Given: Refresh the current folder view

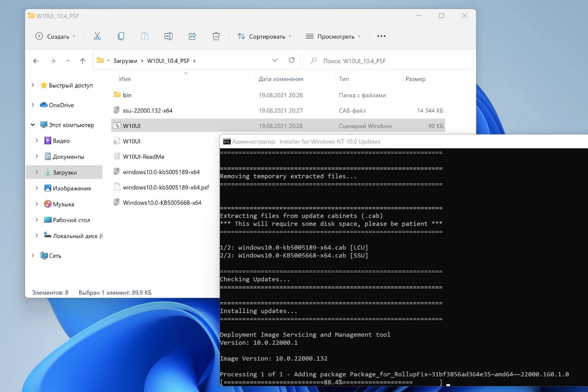Looking at the screenshot, I should point(292,60).
